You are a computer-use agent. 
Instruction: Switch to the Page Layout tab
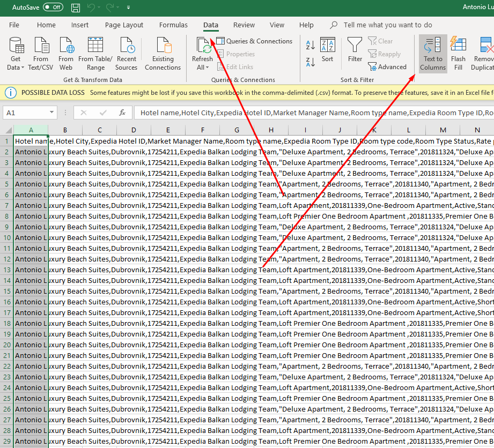pyautogui.click(x=124, y=25)
